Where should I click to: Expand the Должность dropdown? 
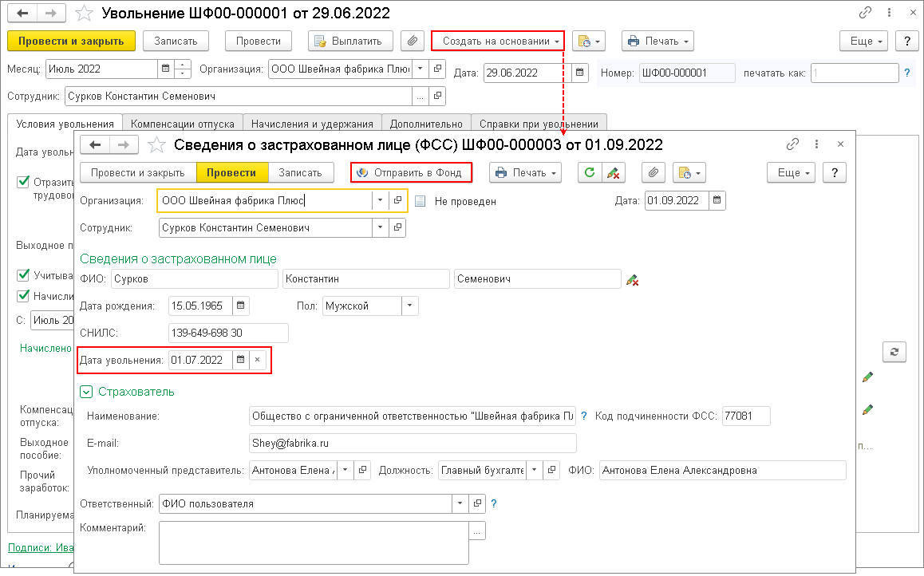pos(535,470)
